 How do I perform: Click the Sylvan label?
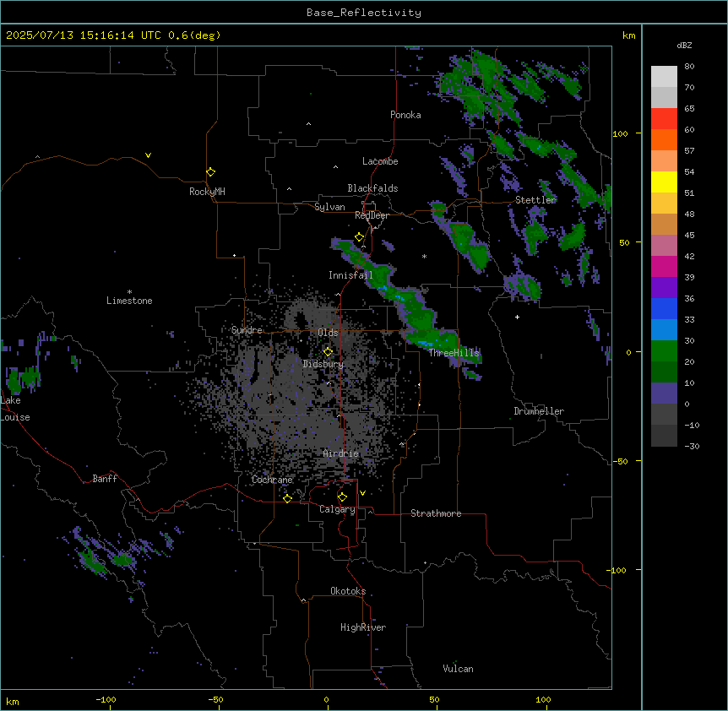click(x=329, y=207)
